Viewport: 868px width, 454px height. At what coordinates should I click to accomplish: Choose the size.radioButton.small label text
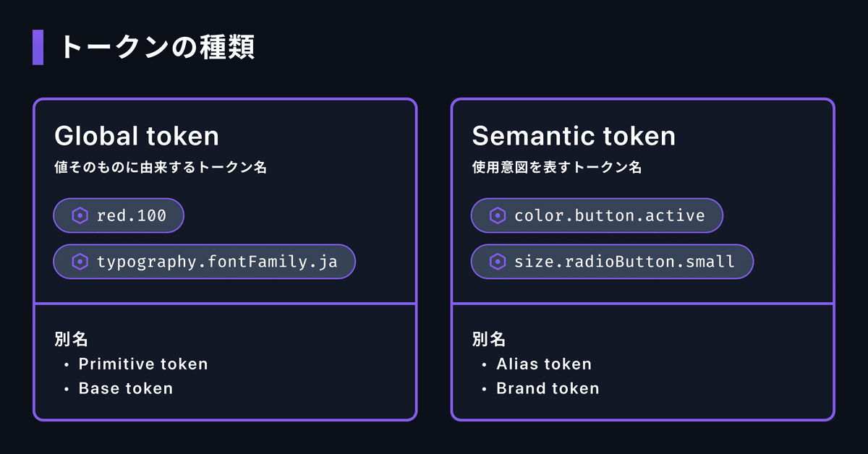tap(624, 262)
